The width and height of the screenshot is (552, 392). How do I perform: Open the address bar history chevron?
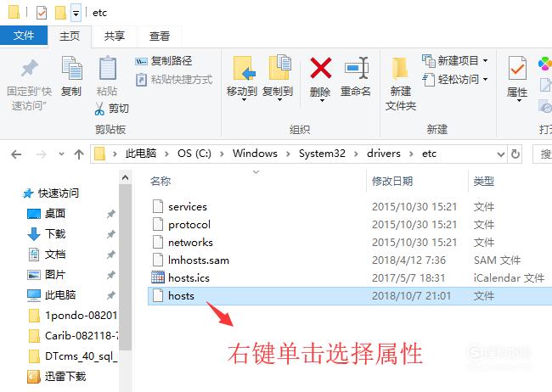[x=500, y=154]
